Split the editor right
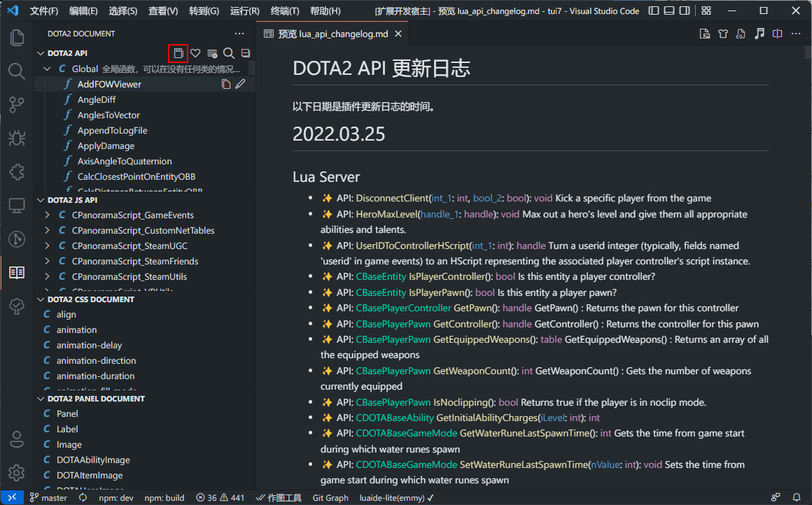Image resolution: width=812 pixels, height=505 pixels. tap(777, 34)
